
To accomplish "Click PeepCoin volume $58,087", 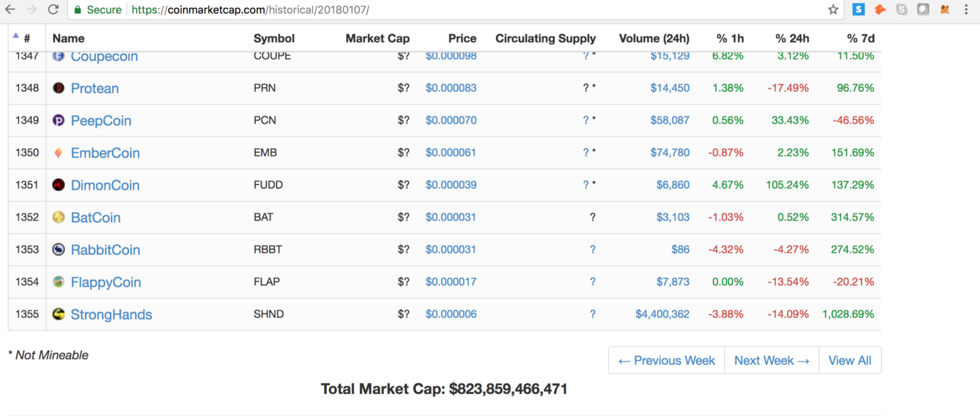I will [x=669, y=120].
